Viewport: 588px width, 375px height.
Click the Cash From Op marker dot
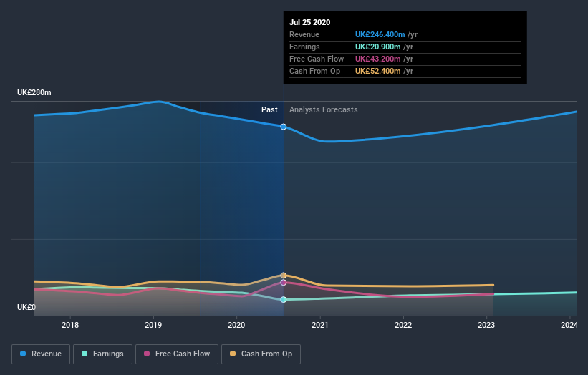(x=284, y=276)
